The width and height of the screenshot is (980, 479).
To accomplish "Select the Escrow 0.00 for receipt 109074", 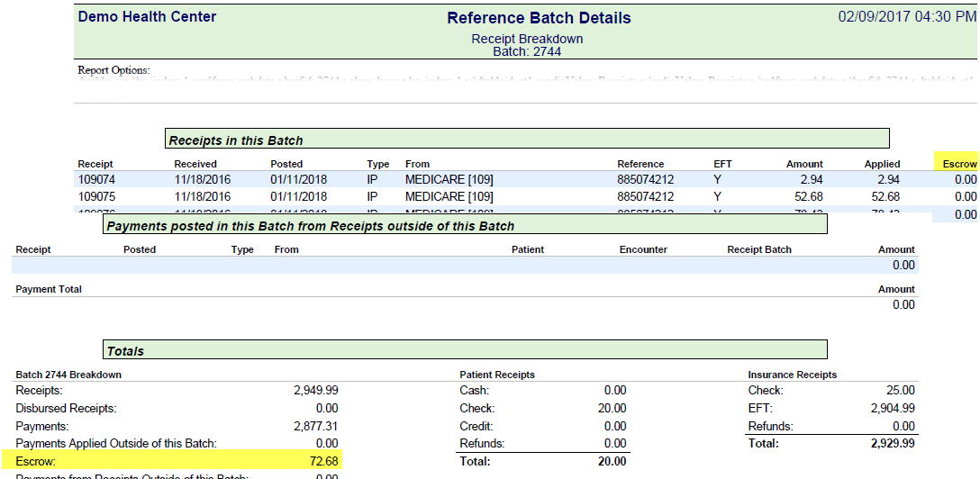I will (x=966, y=180).
